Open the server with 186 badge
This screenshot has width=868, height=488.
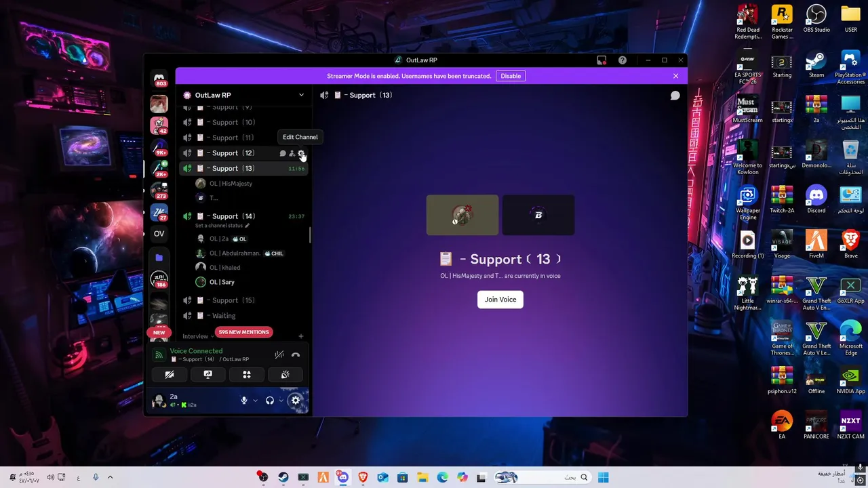click(x=159, y=279)
